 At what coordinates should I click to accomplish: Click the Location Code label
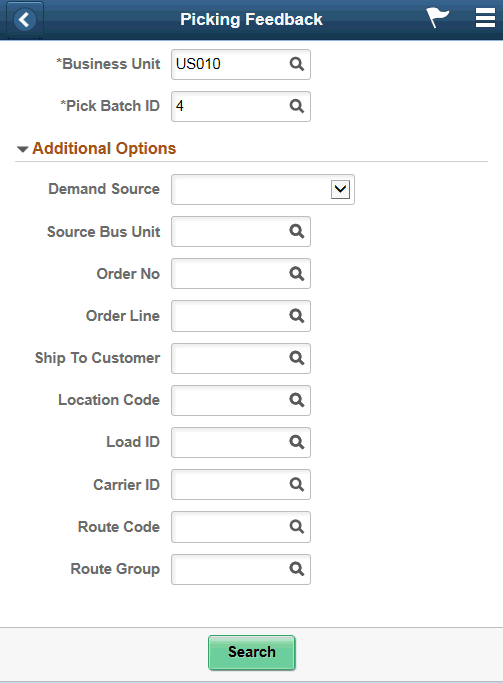coord(109,400)
